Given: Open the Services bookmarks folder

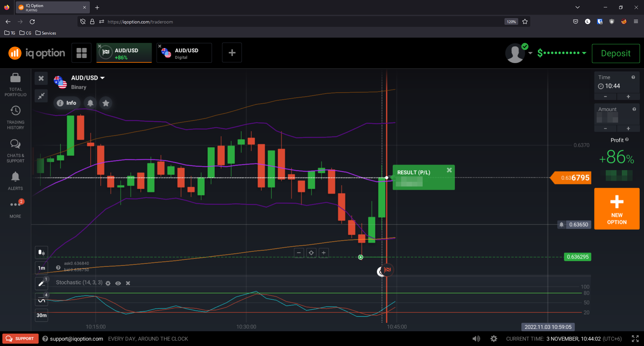Looking at the screenshot, I should (46, 33).
